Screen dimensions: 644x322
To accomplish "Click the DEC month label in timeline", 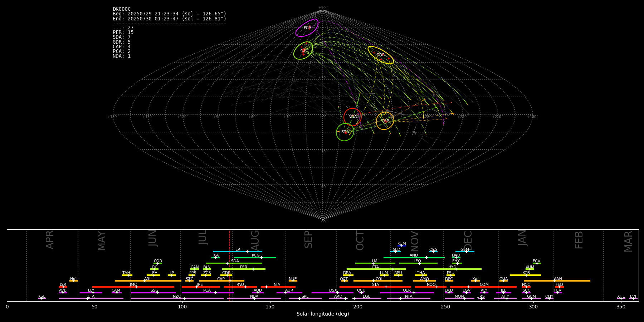I will (x=468, y=240).
